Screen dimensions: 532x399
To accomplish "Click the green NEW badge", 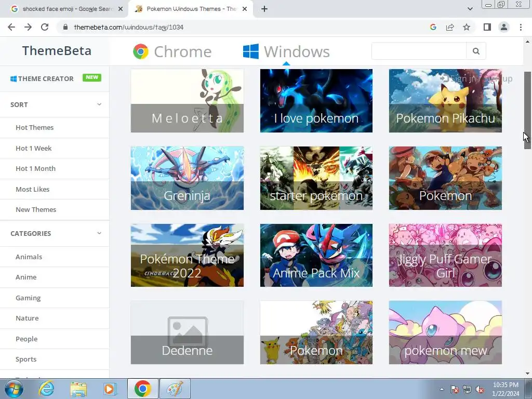I will [x=92, y=77].
